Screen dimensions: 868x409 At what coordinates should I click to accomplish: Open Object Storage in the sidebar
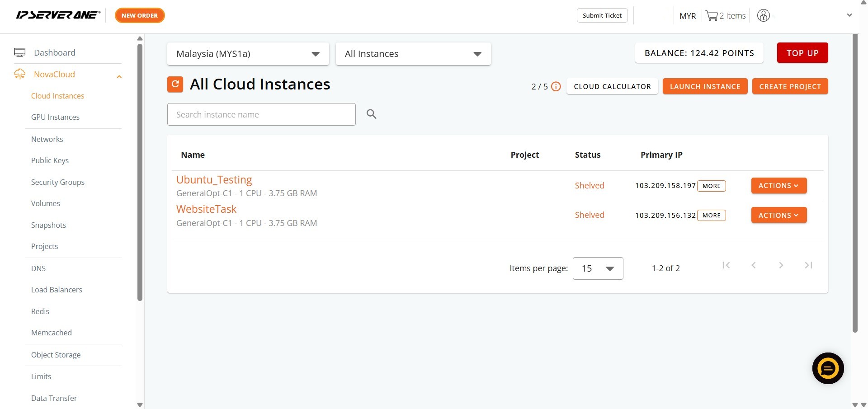tap(56, 355)
